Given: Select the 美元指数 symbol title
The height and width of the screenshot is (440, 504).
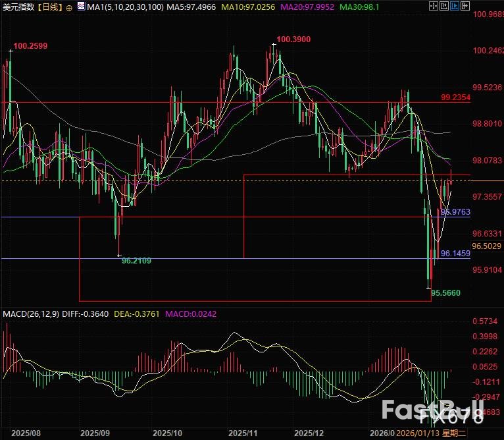Looking at the screenshot, I should [x=18, y=7].
